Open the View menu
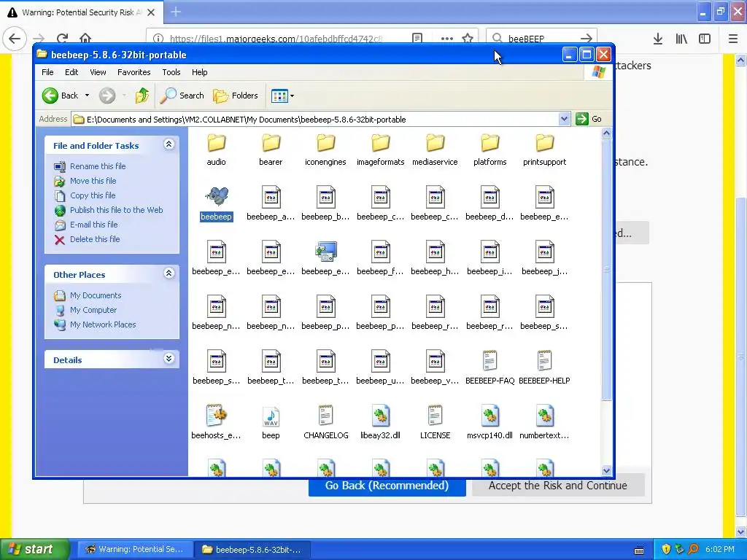747x560 pixels. pos(98,72)
